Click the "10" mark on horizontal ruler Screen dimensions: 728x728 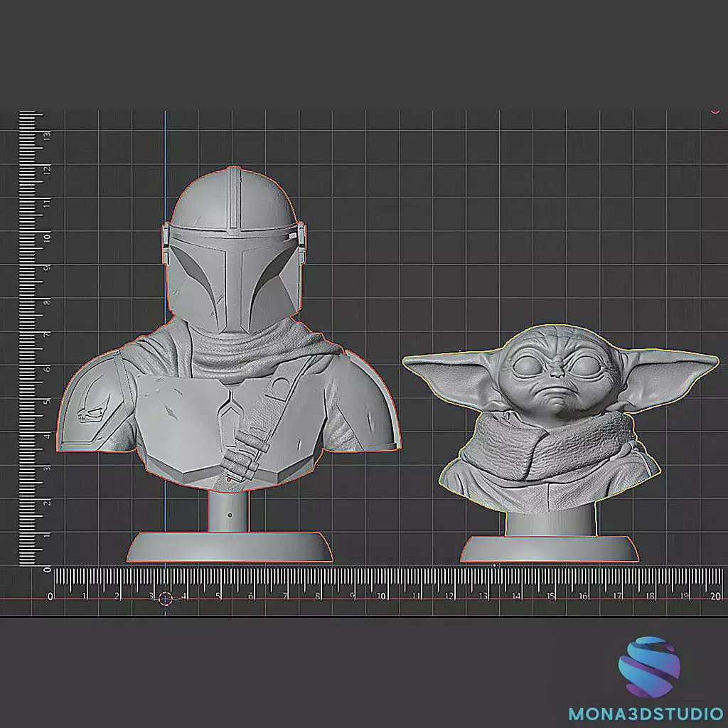381,596
